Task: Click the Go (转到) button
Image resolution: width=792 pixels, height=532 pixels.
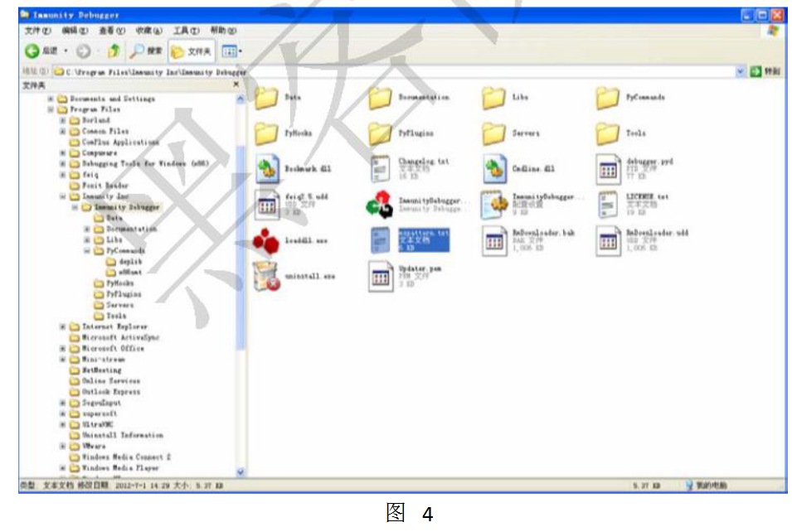Action: tap(765, 71)
